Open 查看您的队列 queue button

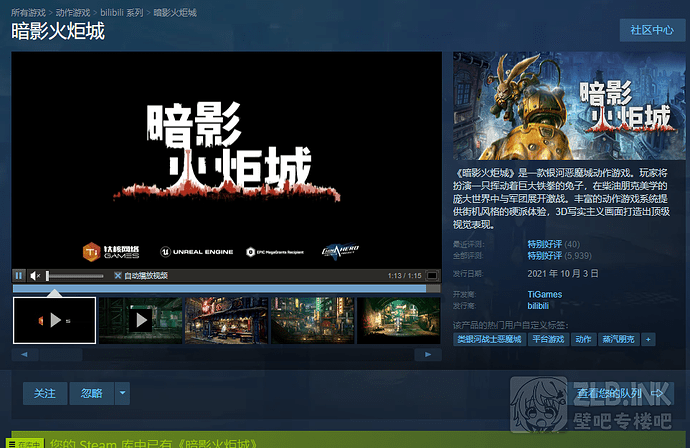coord(620,393)
